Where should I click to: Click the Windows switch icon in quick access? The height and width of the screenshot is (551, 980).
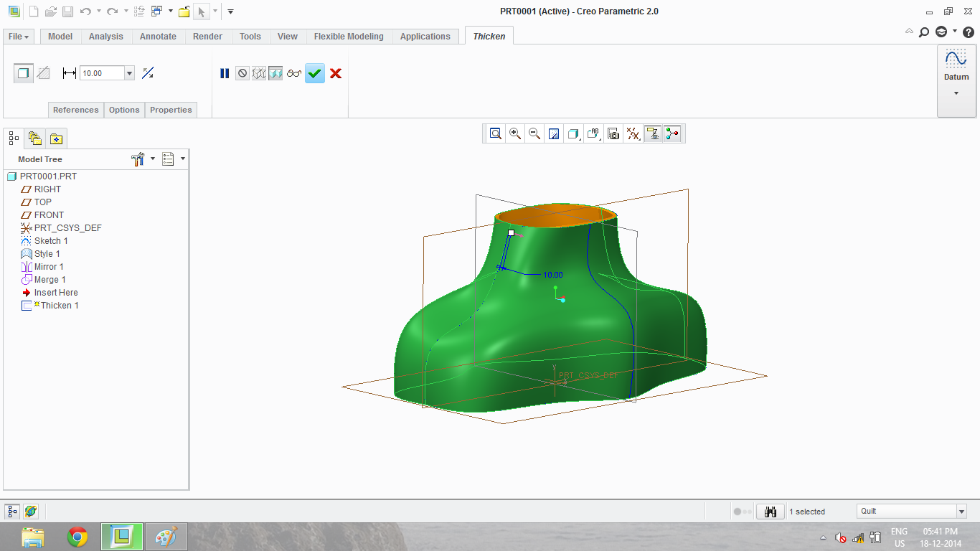(x=157, y=11)
